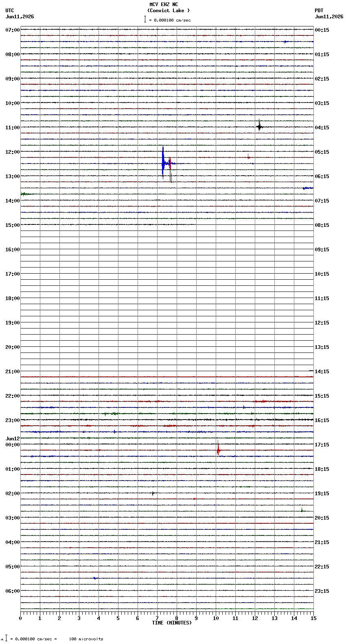Click the MCV EHZ NC station title
Image resolution: width=346 pixels, height=644 pixels.
pyautogui.click(x=164, y=4)
